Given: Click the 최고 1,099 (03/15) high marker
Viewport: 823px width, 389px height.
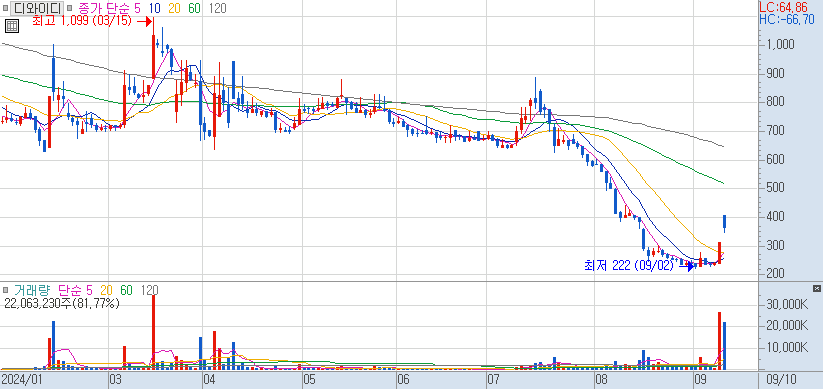Looking at the screenshot, I should [x=82, y=22].
